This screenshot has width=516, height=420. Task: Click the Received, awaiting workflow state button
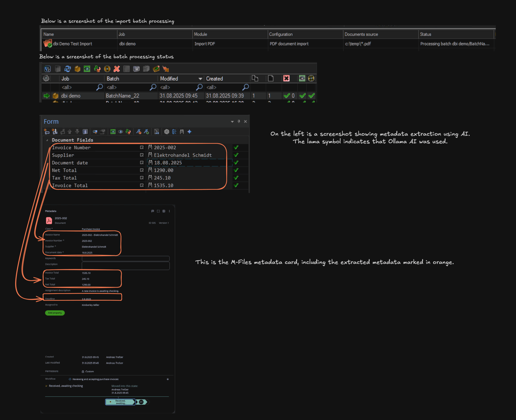click(x=120, y=402)
